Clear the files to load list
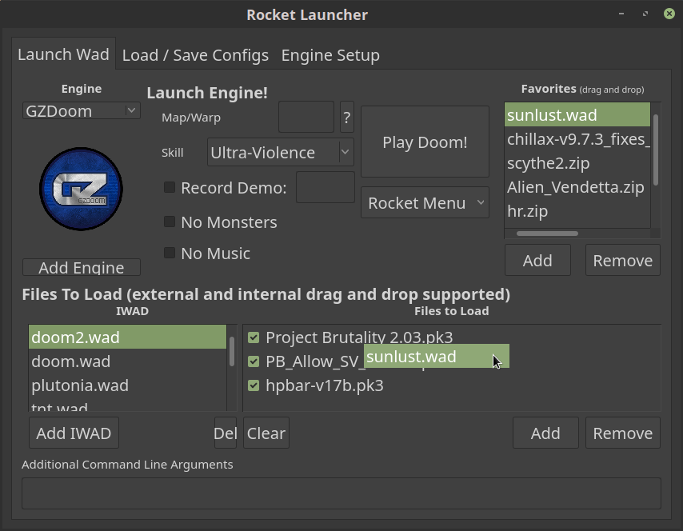 [266, 433]
